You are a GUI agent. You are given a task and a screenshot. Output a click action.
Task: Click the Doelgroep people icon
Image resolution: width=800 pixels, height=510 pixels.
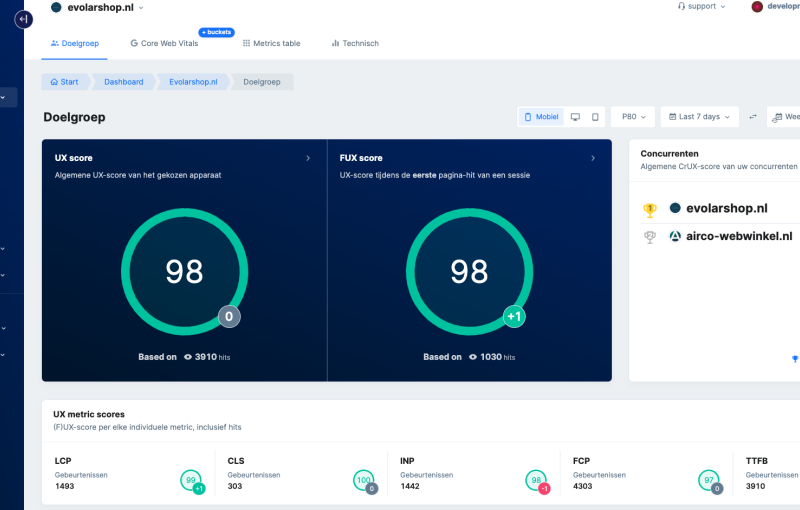[55, 43]
